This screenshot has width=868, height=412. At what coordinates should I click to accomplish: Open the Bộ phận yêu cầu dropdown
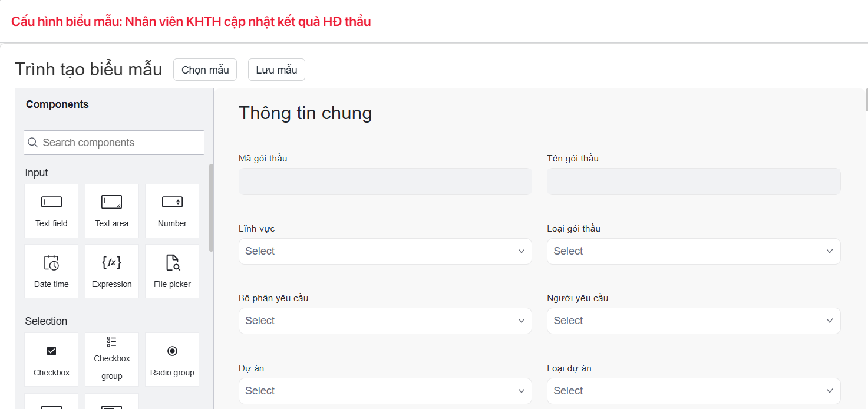[385, 321]
